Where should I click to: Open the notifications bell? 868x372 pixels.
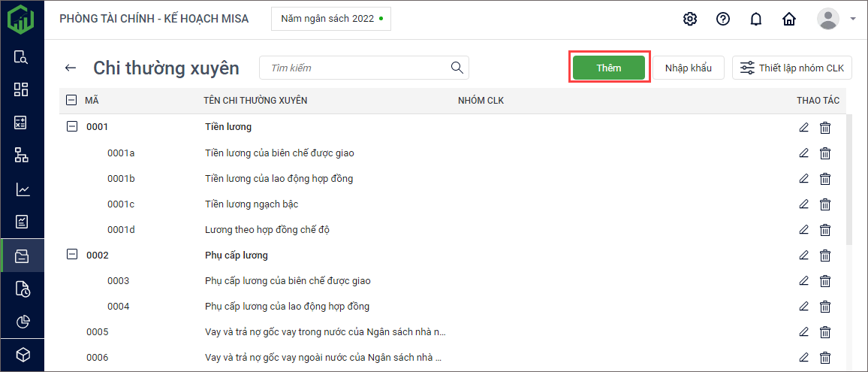tap(756, 19)
